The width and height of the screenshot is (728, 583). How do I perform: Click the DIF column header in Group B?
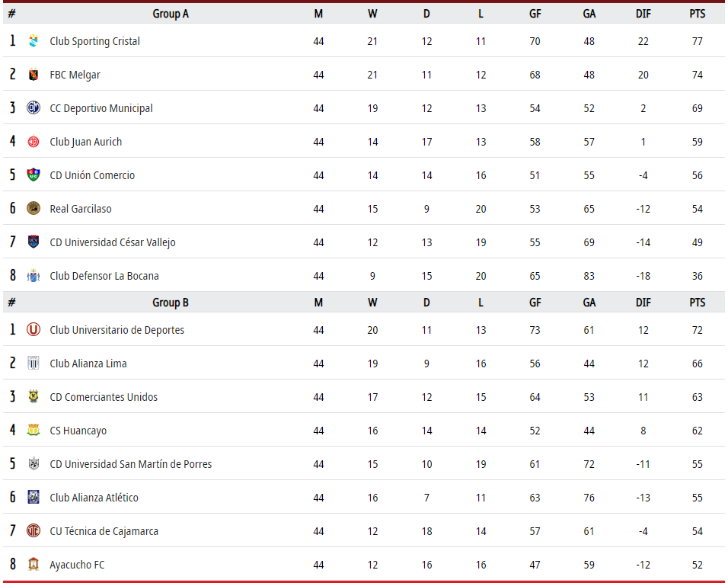(x=643, y=303)
